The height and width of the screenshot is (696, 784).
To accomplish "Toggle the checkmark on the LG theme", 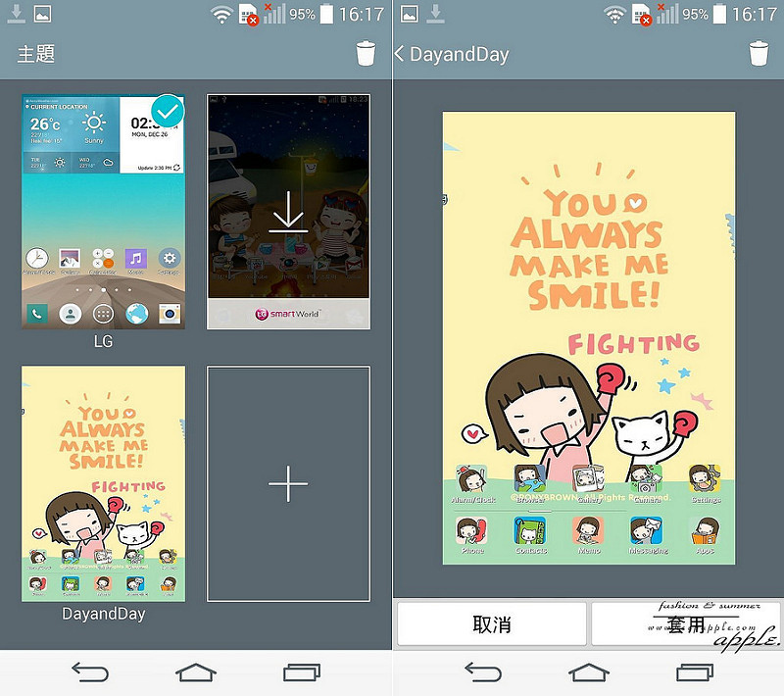I will [x=168, y=112].
